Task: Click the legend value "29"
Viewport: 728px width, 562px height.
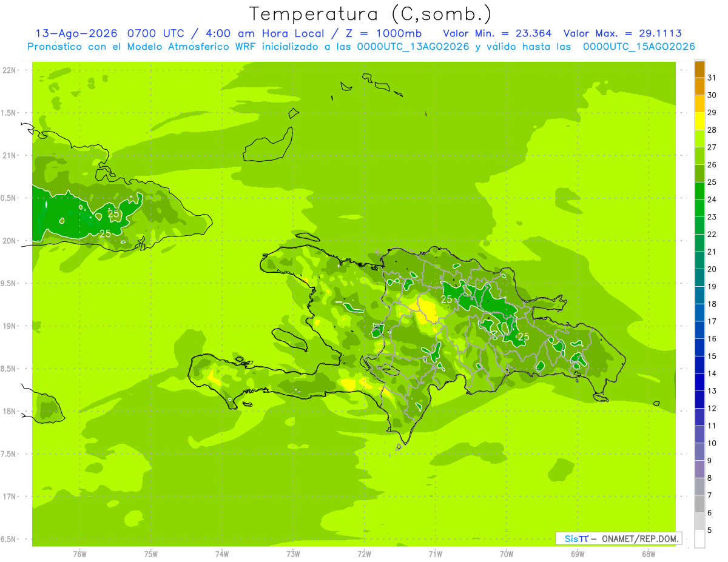Action: click(x=712, y=112)
